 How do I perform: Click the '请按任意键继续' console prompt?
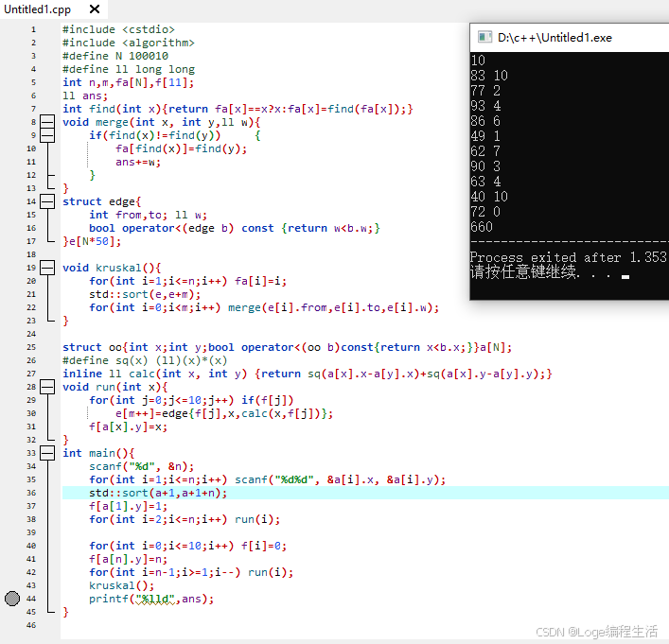523,271
